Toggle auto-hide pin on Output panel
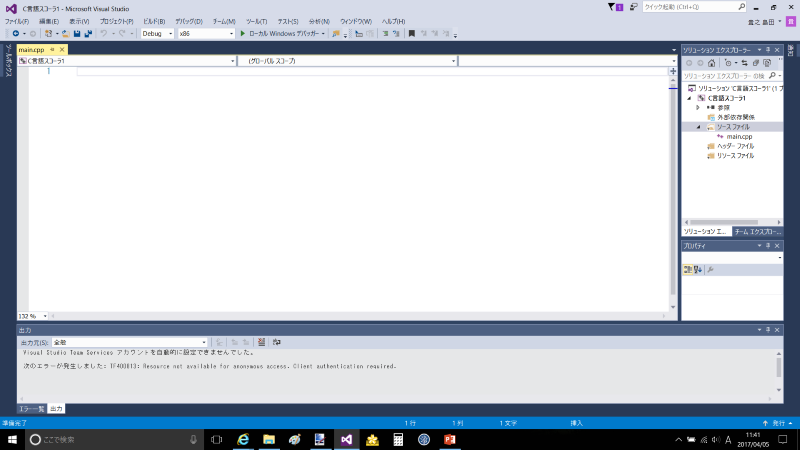 pos(768,330)
